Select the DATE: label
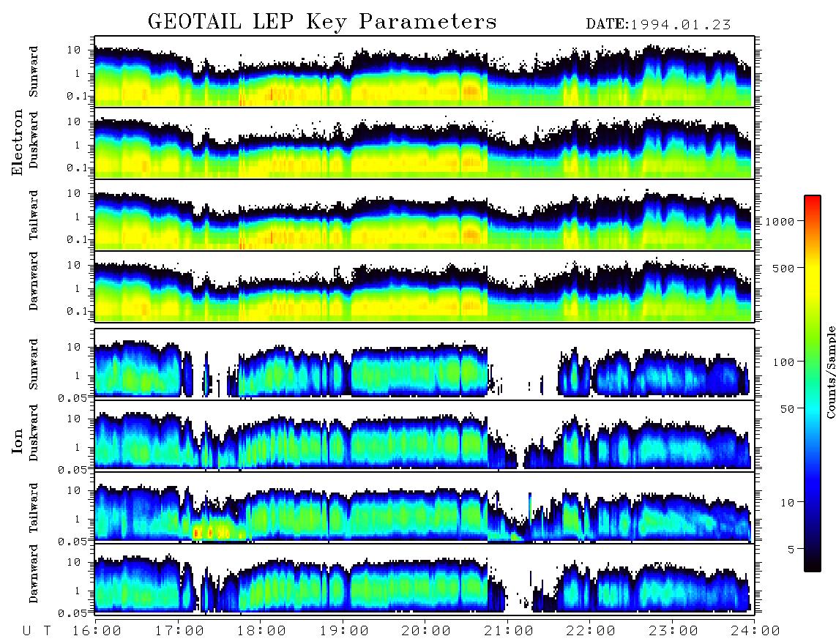836x644 pixels. point(608,25)
